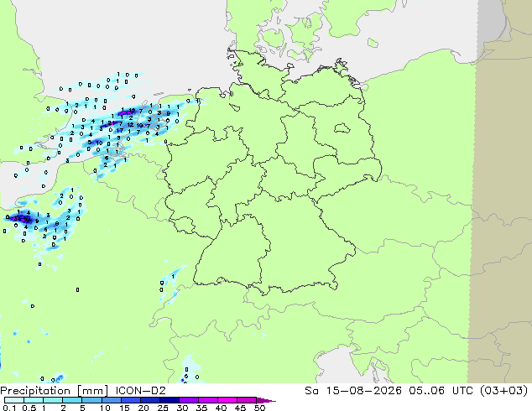
Task: Click the '35' legend scale label
Action: coord(201,408)
